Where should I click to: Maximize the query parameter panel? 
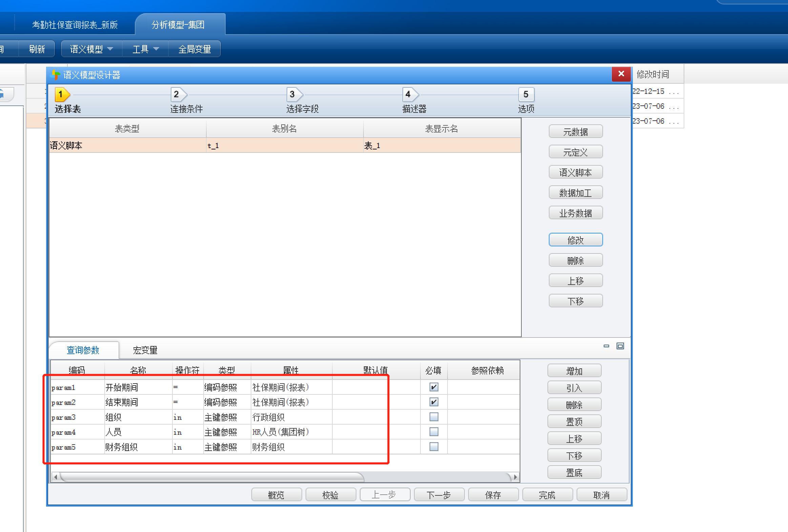620,346
